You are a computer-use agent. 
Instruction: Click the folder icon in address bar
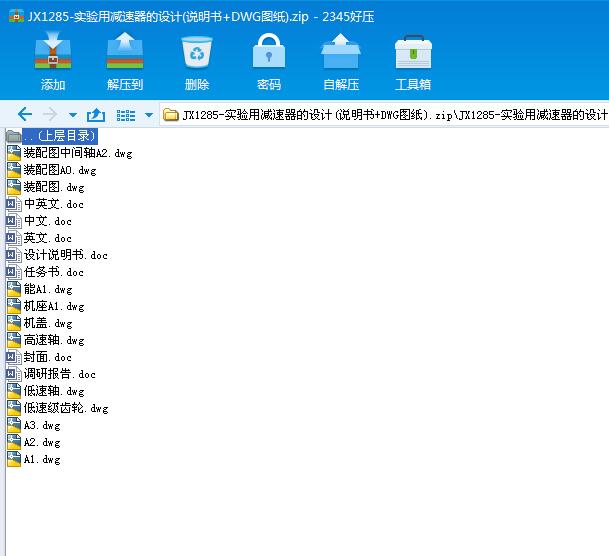click(x=171, y=115)
